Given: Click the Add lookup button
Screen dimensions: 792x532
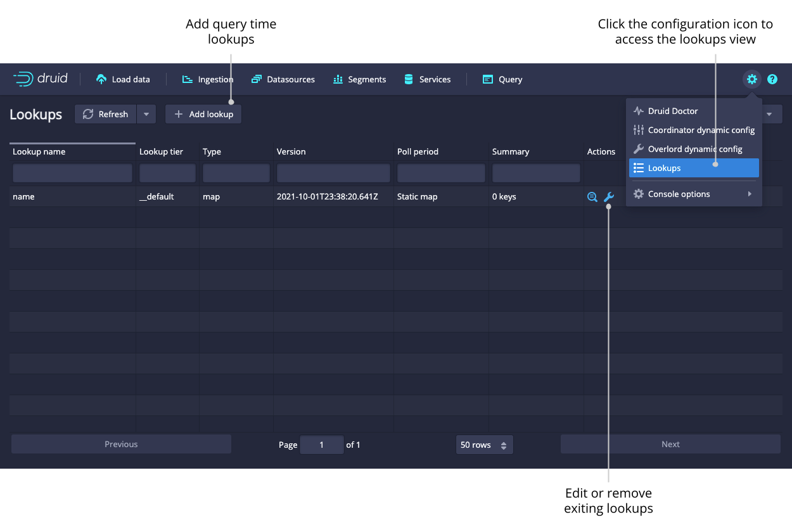Looking at the screenshot, I should pyautogui.click(x=203, y=114).
